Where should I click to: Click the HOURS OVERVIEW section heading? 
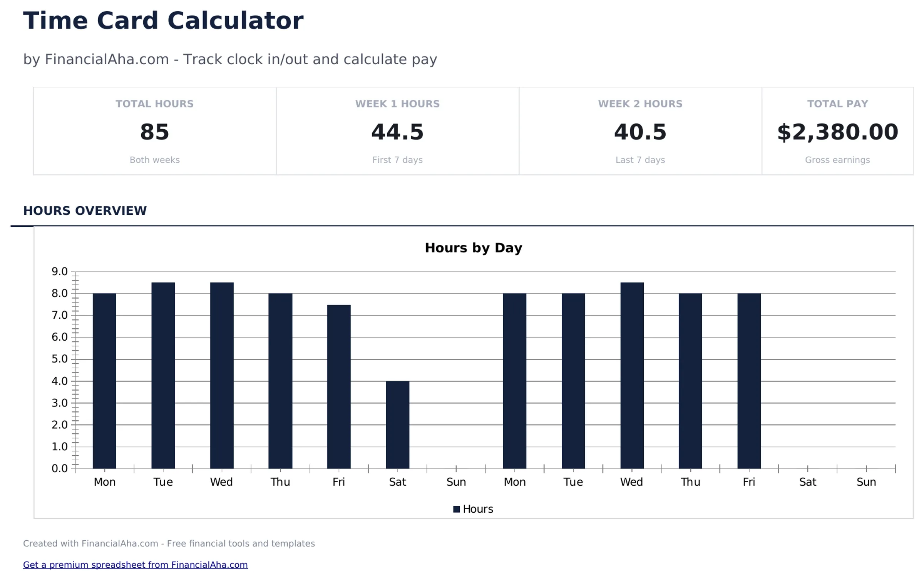pyautogui.click(x=85, y=211)
